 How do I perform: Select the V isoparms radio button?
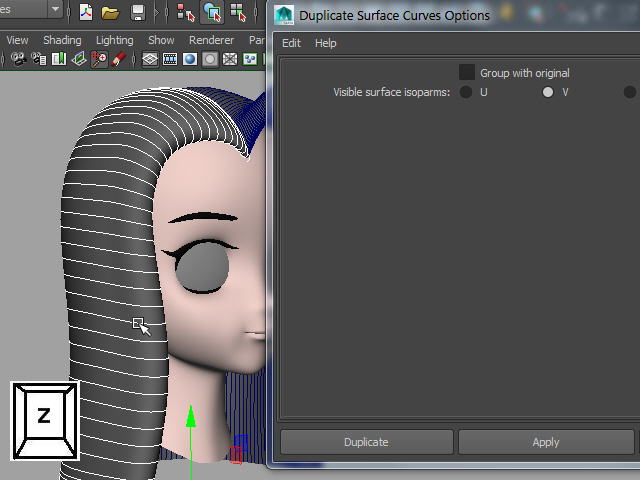[x=548, y=92]
